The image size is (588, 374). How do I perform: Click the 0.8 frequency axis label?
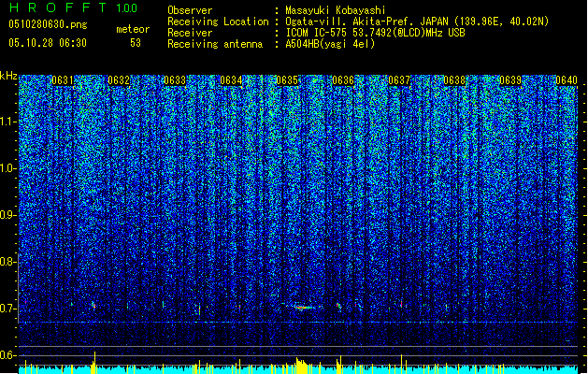(x=7, y=262)
